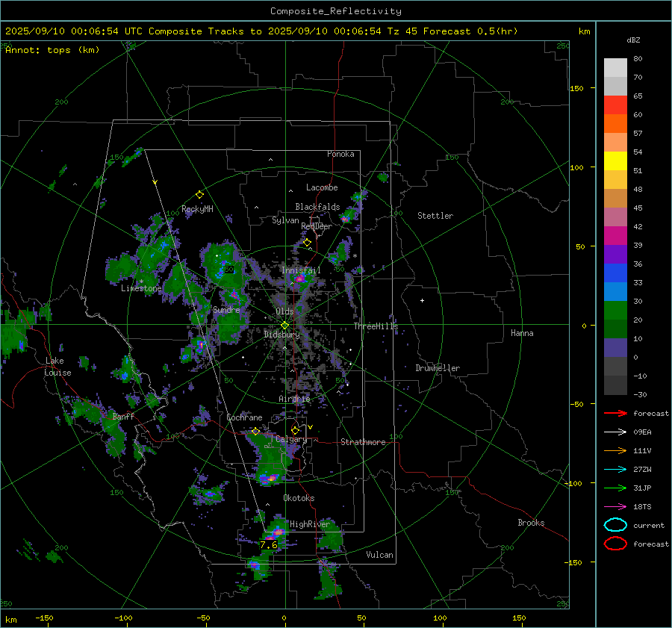The width and height of the screenshot is (672, 628).
Task: Click the yellow diamond marker near Cochrane
Action: coord(255,432)
